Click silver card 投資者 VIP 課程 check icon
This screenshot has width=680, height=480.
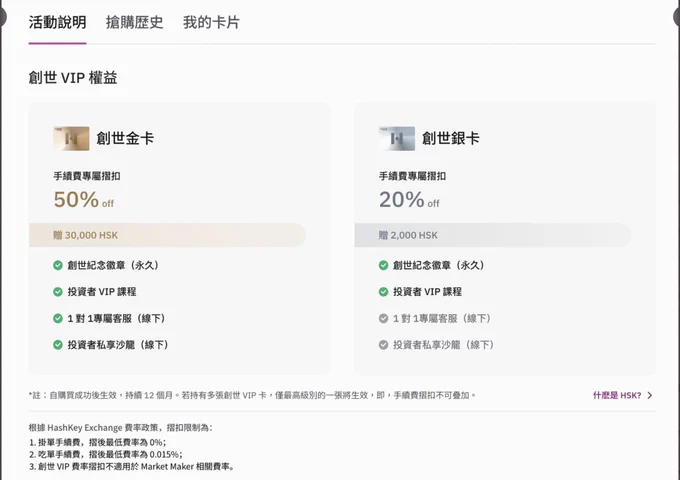point(383,291)
